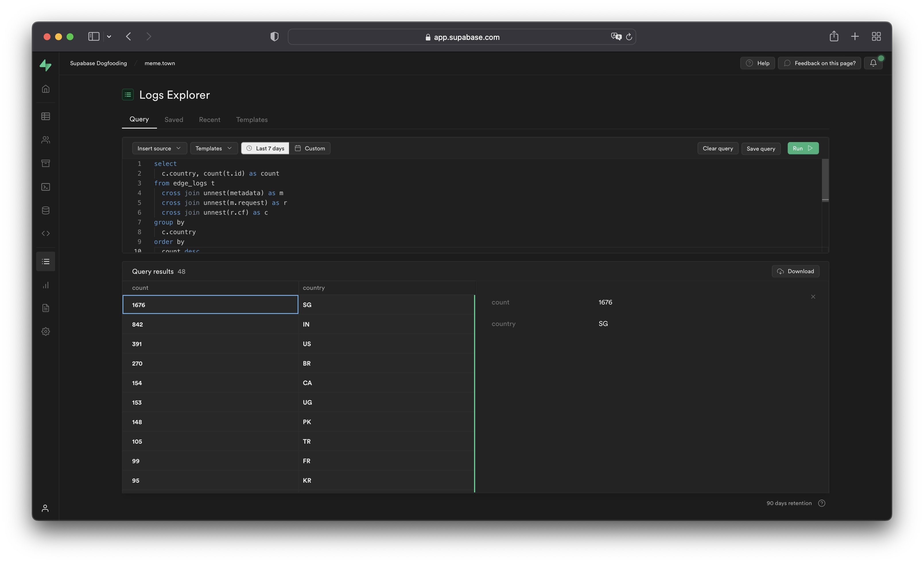Screen dimensions: 924x563
Task: Expand the Last 7 days date filter
Action: pos(264,148)
